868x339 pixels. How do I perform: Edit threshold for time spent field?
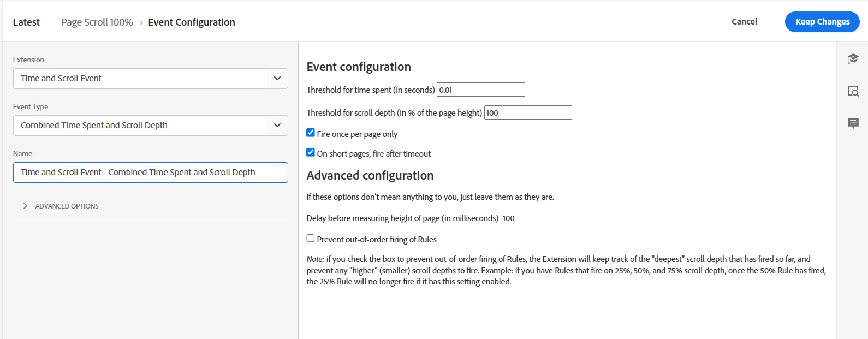click(481, 90)
